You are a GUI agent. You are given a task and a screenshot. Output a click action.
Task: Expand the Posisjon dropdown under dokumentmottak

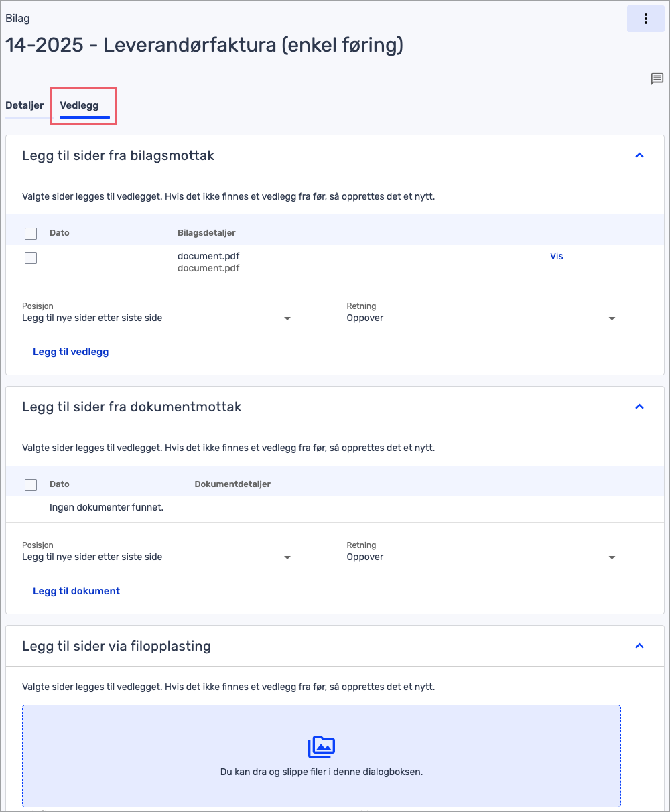pos(158,557)
